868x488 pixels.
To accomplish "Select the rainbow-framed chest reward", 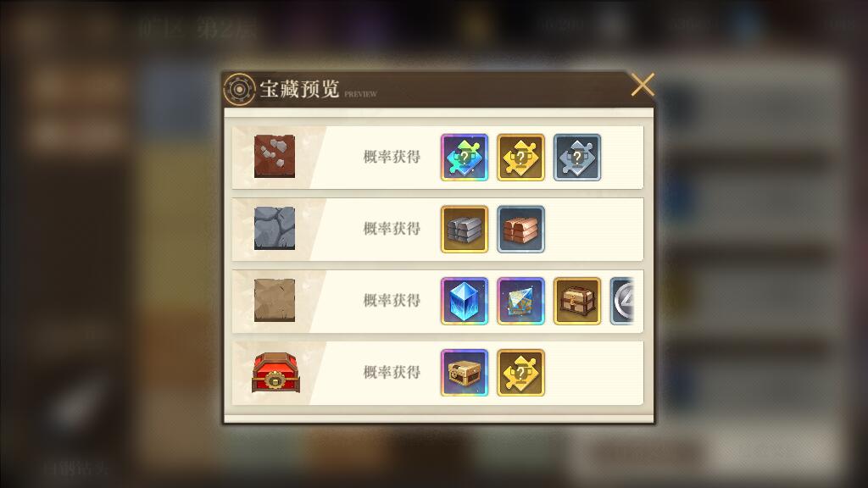I will [465, 373].
